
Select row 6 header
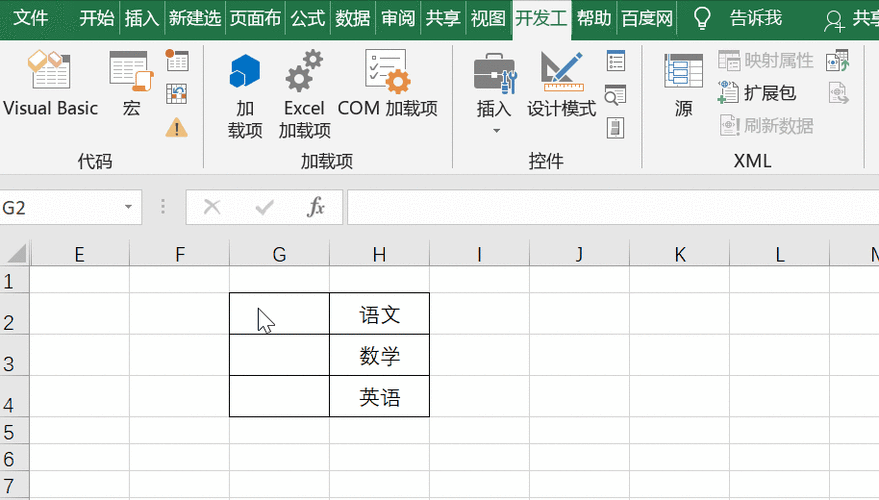[x=15, y=458]
